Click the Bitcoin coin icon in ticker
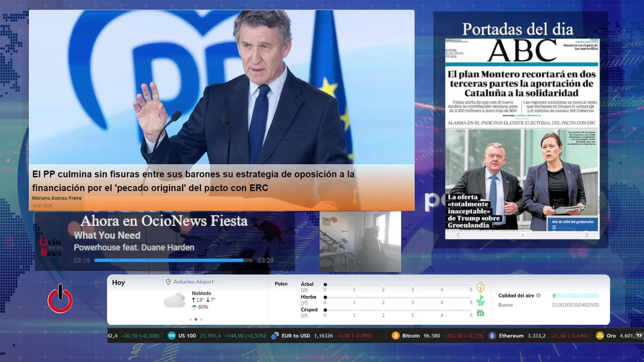This screenshot has width=644, height=362. click(395, 336)
